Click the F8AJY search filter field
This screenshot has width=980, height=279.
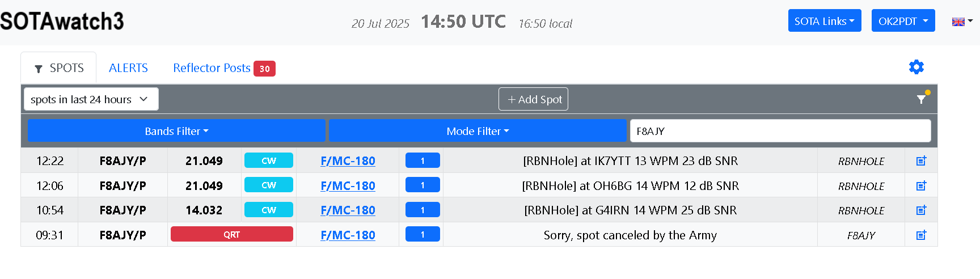[x=780, y=131]
